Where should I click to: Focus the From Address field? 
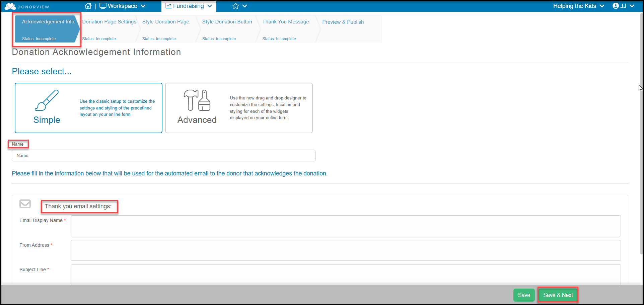(x=346, y=250)
